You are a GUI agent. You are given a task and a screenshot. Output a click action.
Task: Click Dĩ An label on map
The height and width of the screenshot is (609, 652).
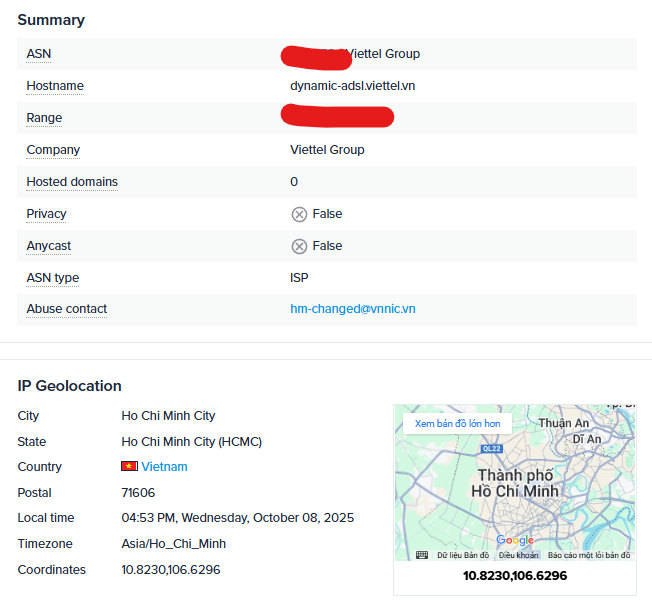click(587, 439)
